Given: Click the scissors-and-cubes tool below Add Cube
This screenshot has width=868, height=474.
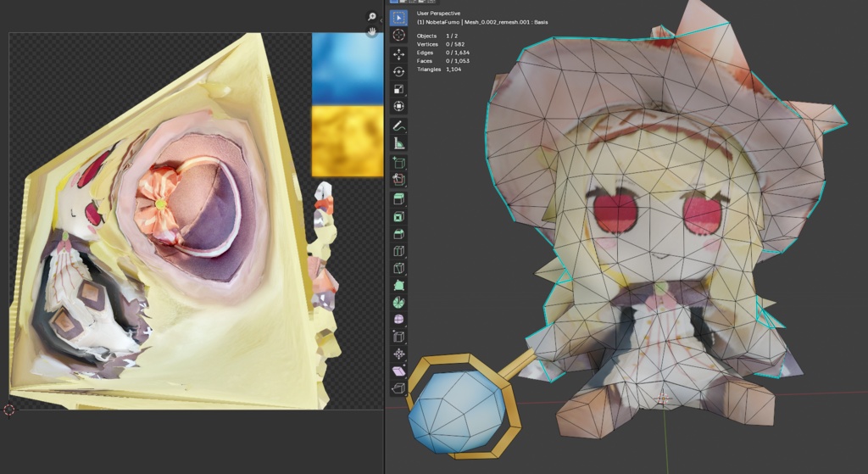Looking at the screenshot, I should tap(398, 180).
